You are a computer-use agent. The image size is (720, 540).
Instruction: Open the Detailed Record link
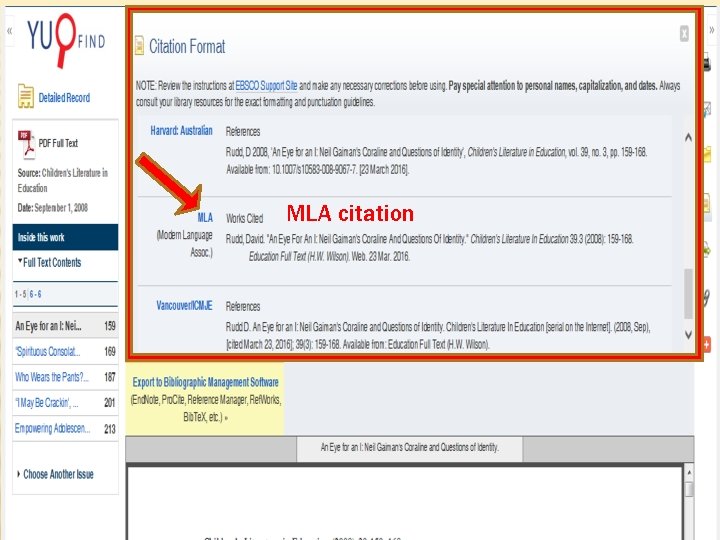(x=64, y=98)
